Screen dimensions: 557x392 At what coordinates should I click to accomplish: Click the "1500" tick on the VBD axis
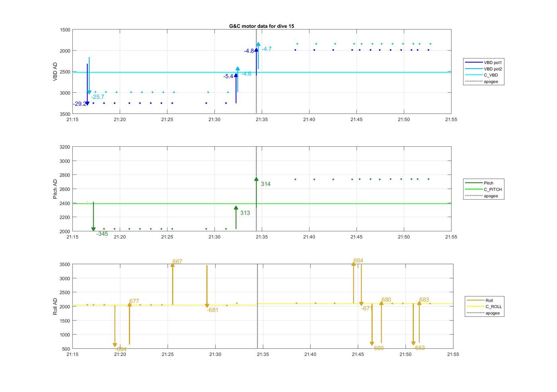point(65,30)
